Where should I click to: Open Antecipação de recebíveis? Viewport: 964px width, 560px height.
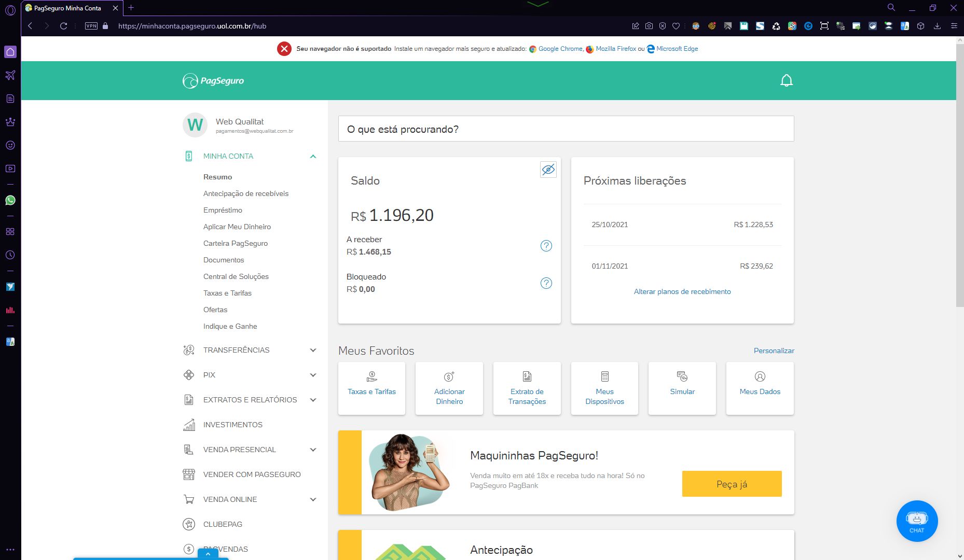(x=246, y=193)
